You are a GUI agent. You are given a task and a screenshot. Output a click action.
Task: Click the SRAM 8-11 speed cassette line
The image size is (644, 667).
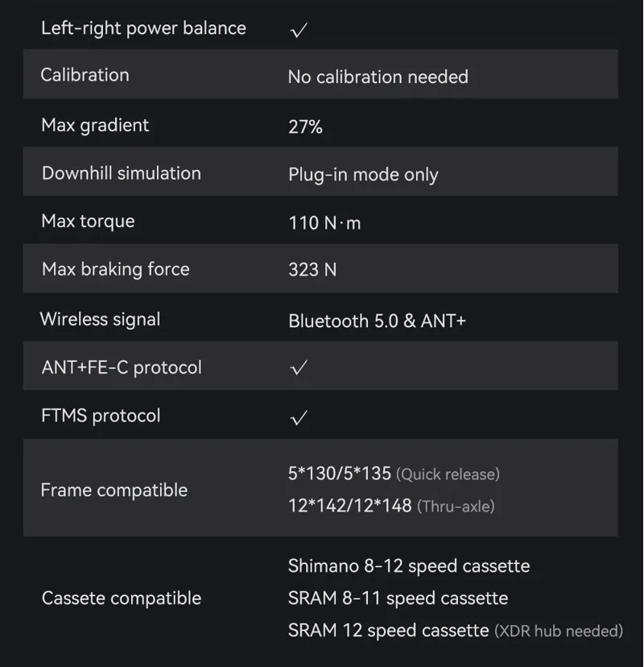tap(398, 599)
